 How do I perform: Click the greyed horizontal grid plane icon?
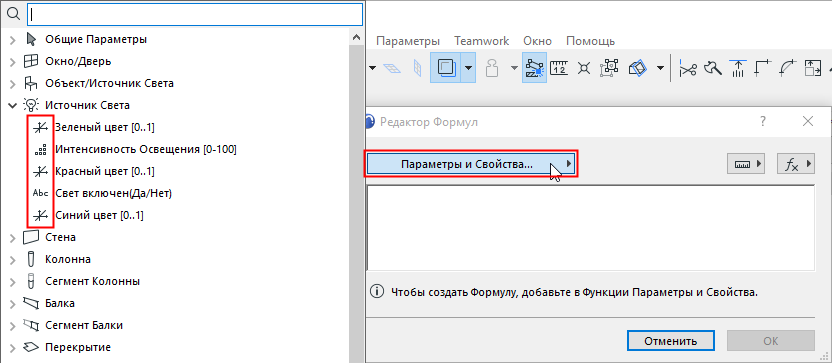[392, 68]
